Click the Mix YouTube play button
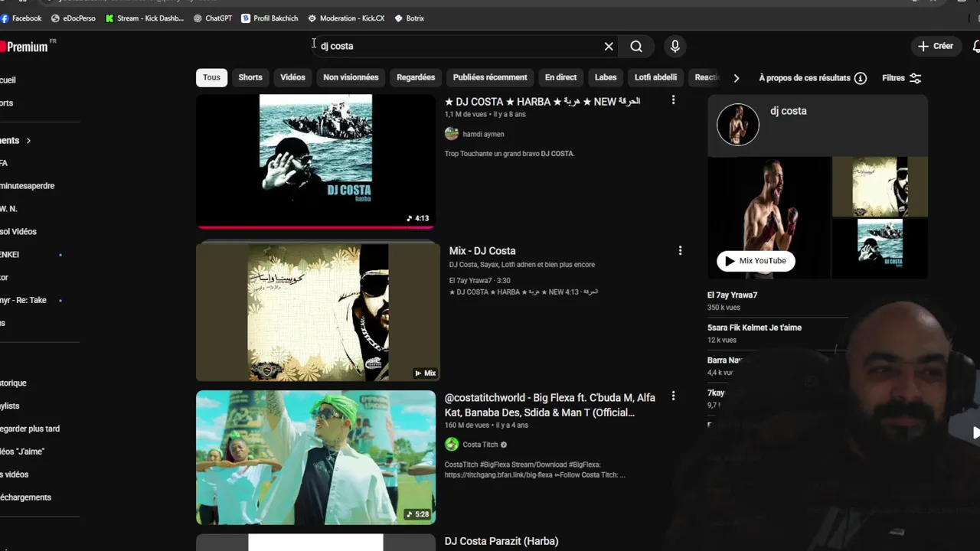Image resolution: width=980 pixels, height=551 pixels. [756, 261]
